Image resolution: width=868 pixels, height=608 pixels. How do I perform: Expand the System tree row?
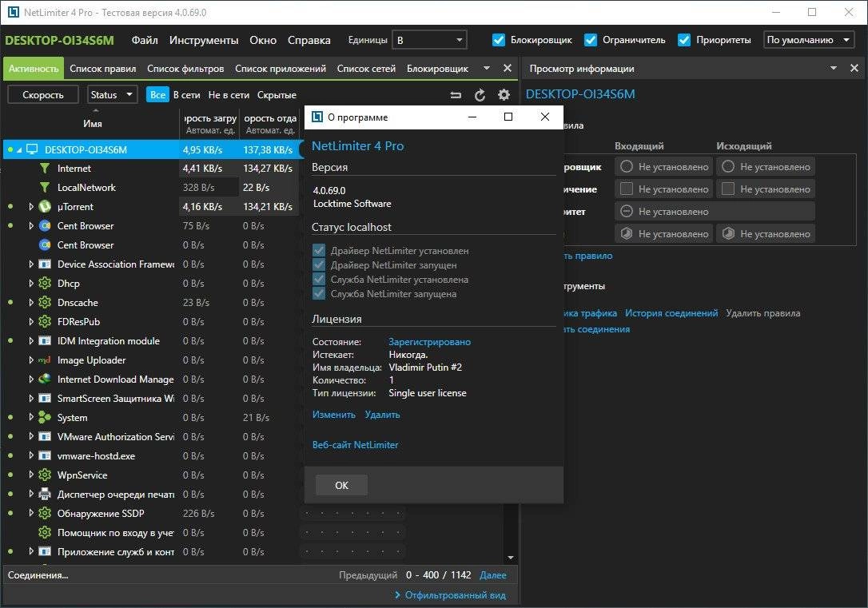tap(31, 418)
